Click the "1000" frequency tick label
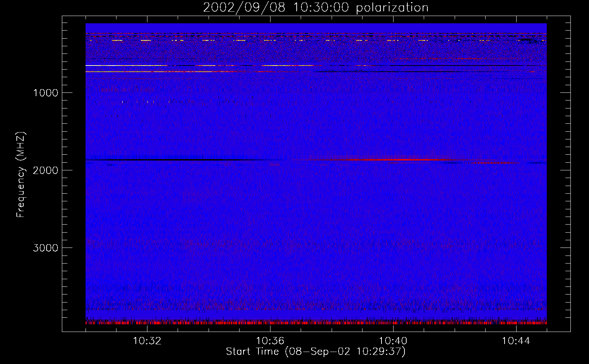The image size is (589, 364). (46, 93)
